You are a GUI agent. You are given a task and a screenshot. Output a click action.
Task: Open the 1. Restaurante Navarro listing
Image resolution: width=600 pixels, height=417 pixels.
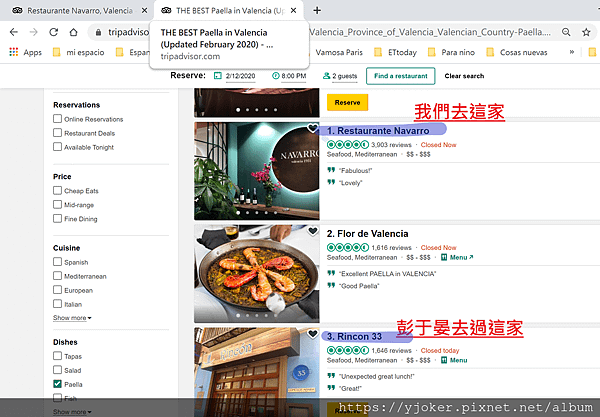pos(378,131)
